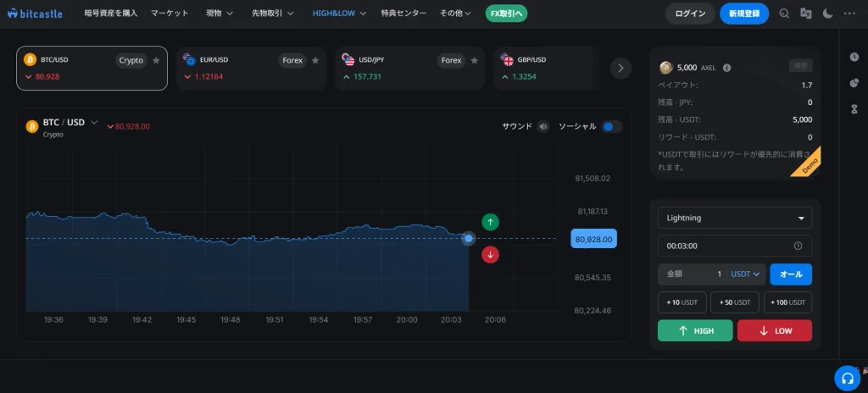Toggle the sound speaker
Image resolution: width=868 pixels, height=393 pixels.
coord(543,127)
